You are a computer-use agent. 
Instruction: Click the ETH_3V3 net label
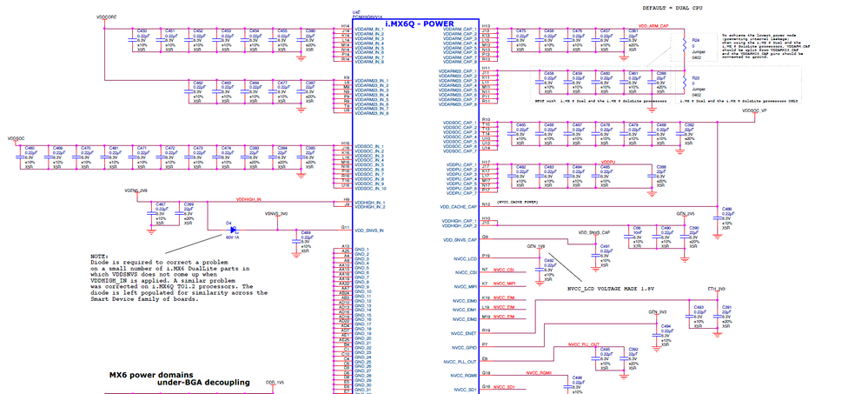[x=716, y=289]
